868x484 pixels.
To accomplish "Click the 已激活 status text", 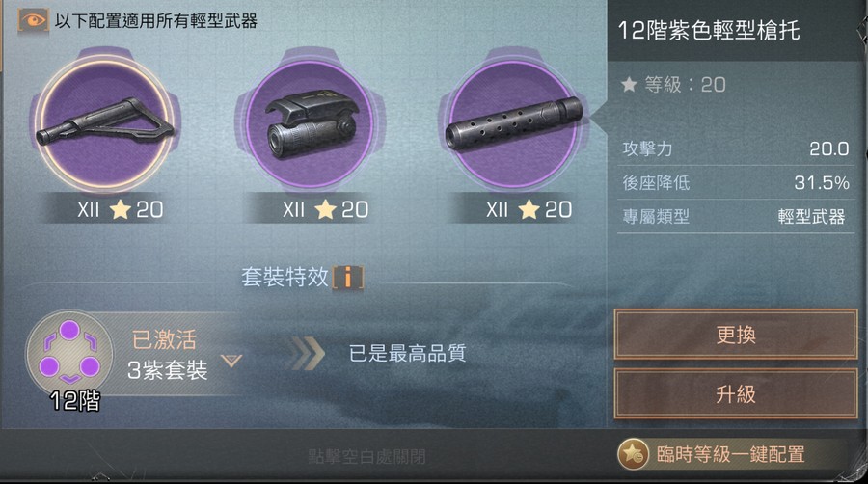I will point(164,339).
